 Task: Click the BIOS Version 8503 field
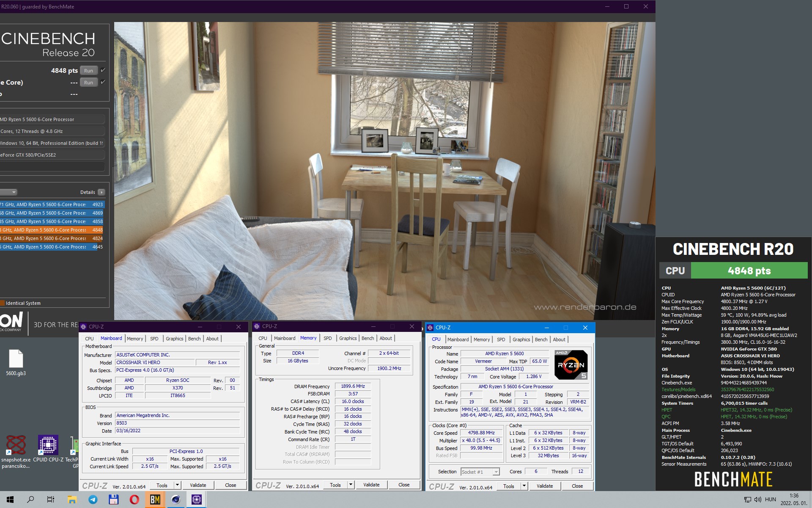click(178, 423)
